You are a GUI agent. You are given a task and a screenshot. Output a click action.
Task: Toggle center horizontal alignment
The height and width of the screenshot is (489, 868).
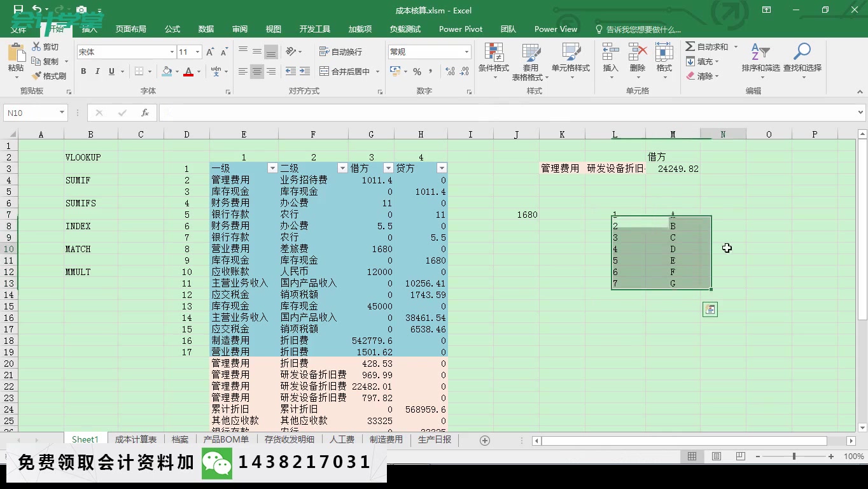(257, 71)
